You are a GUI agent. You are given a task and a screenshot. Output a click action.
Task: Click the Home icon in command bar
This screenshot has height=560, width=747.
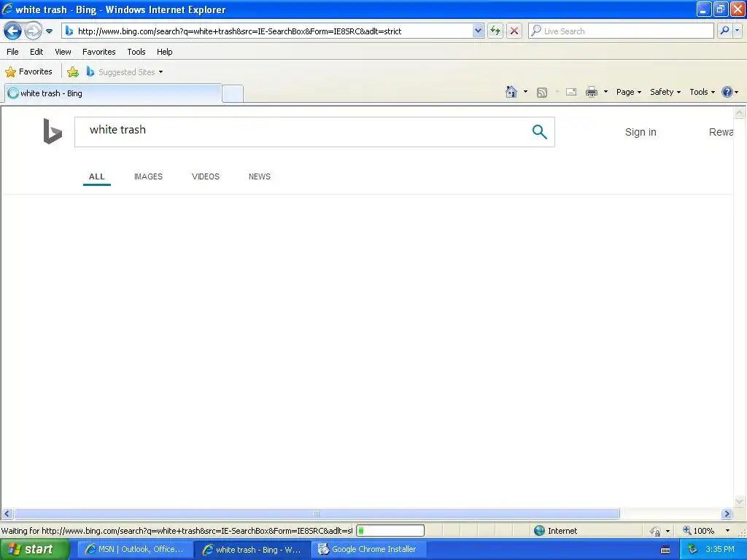point(511,92)
